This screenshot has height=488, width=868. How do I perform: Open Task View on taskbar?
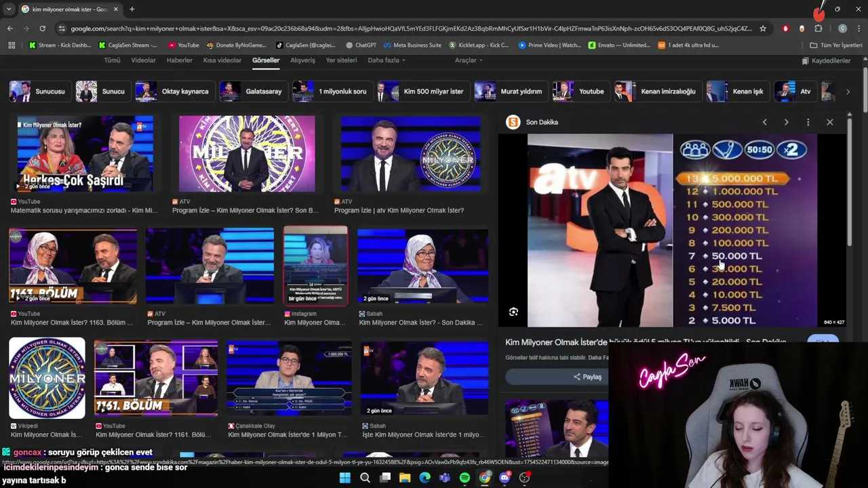385,478
